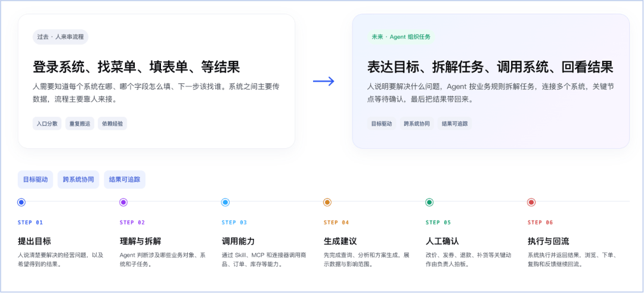Click the description 通过 Skill、MCP 和连接器调用
The width and height of the screenshot is (644, 293).
click(265, 260)
